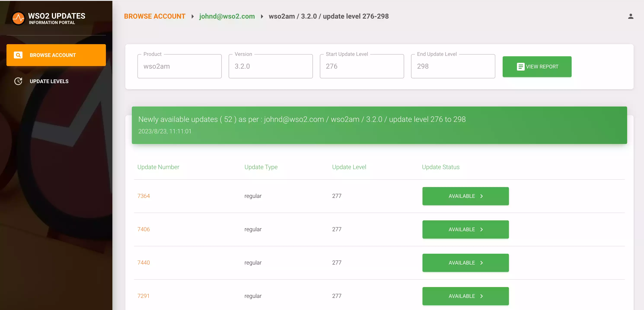
Task: Expand details via chevron on update 7406's status
Action: click(x=481, y=229)
